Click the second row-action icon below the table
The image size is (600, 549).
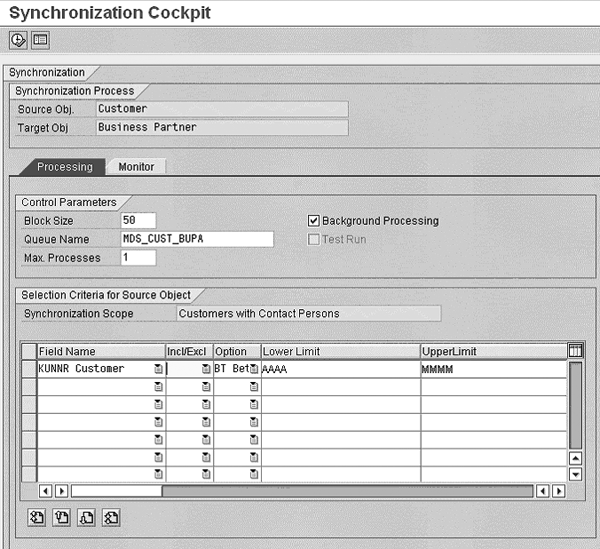click(x=61, y=517)
